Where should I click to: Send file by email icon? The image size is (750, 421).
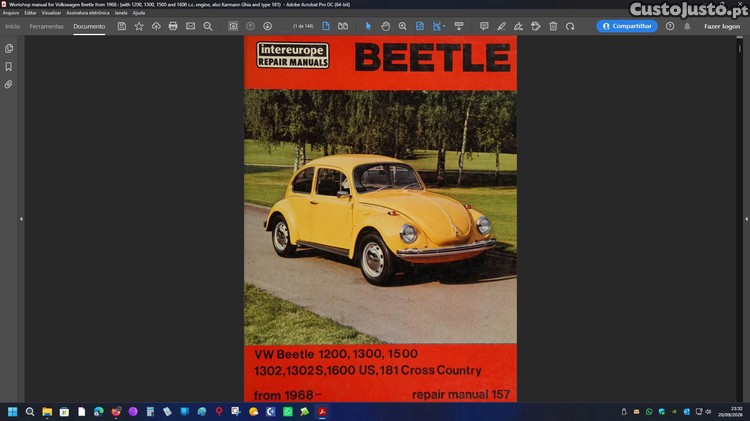point(190,26)
